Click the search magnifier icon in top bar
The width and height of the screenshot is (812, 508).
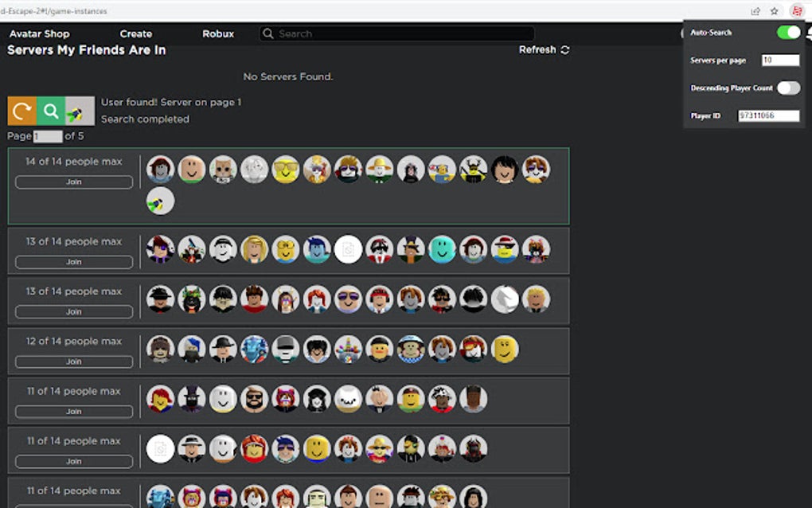pyautogui.click(x=267, y=33)
